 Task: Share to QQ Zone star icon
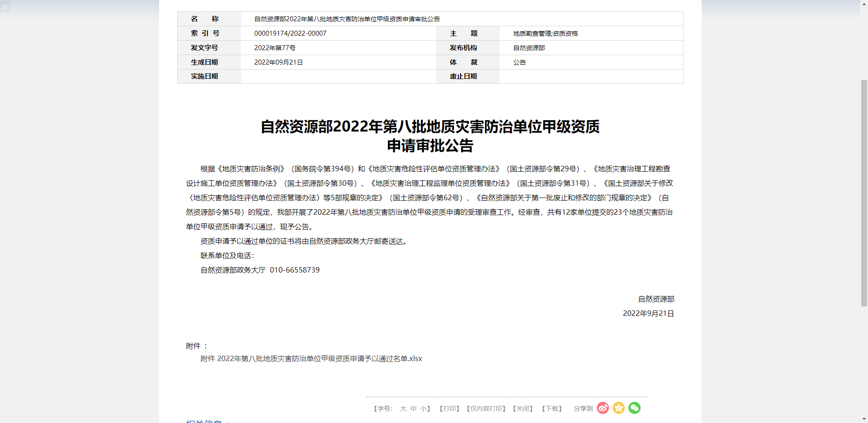tap(618, 408)
